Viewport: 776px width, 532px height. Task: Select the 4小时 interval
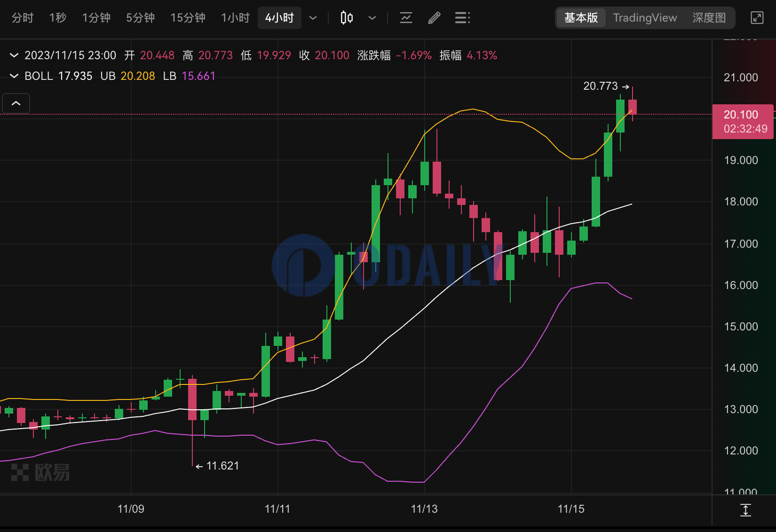click(x=279, y=18)
